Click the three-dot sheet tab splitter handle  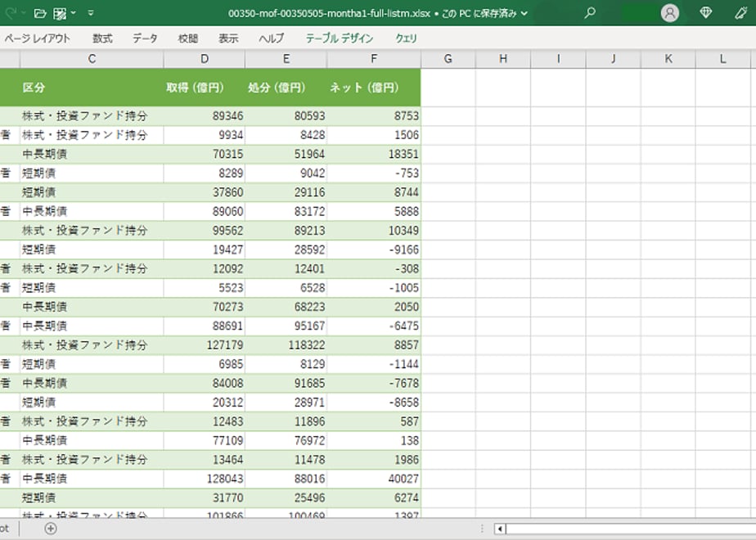482,529
